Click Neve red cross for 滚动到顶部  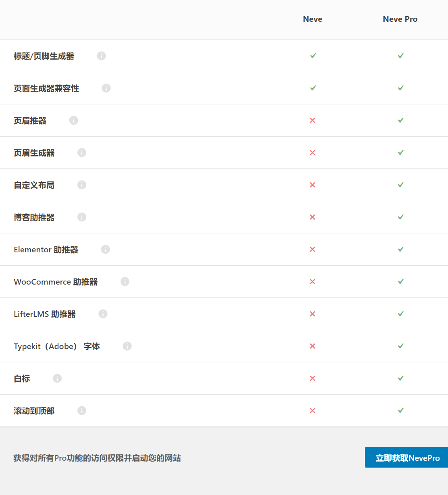(313, 410)
